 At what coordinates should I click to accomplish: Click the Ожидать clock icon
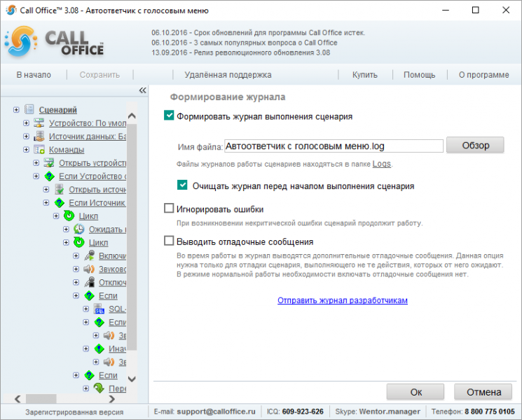click(x=79, y=229)
